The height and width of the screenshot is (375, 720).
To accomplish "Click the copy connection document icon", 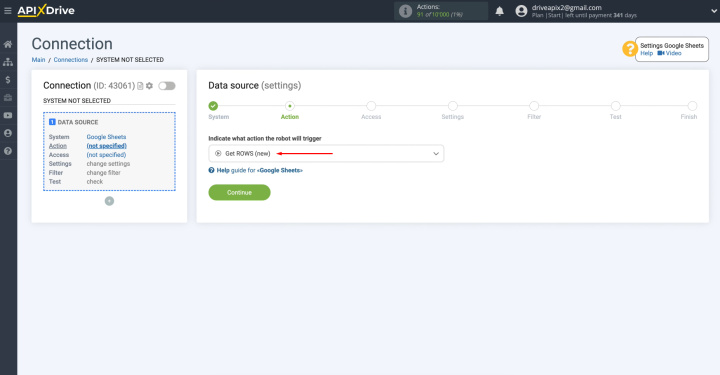I will pyautogui.click(x=140, y=86).
